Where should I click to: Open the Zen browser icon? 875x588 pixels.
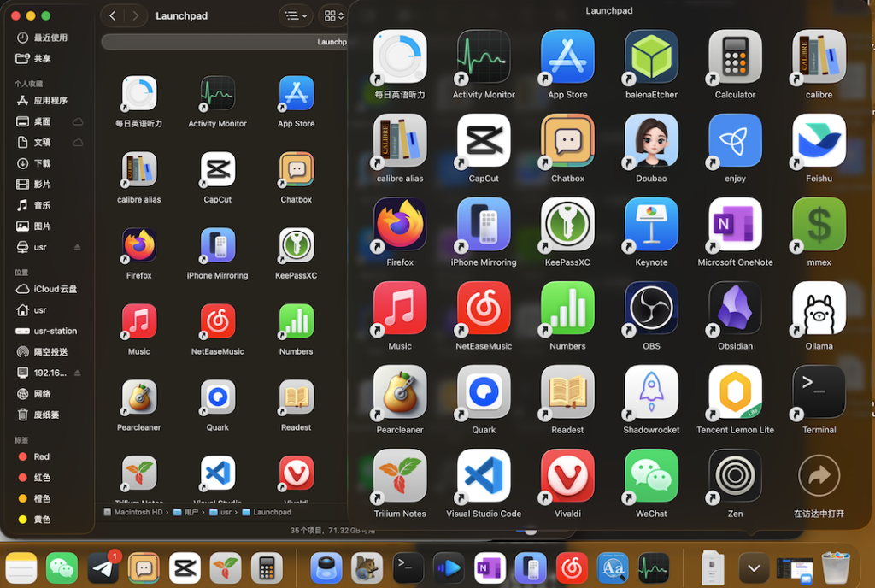click(735, 476)
